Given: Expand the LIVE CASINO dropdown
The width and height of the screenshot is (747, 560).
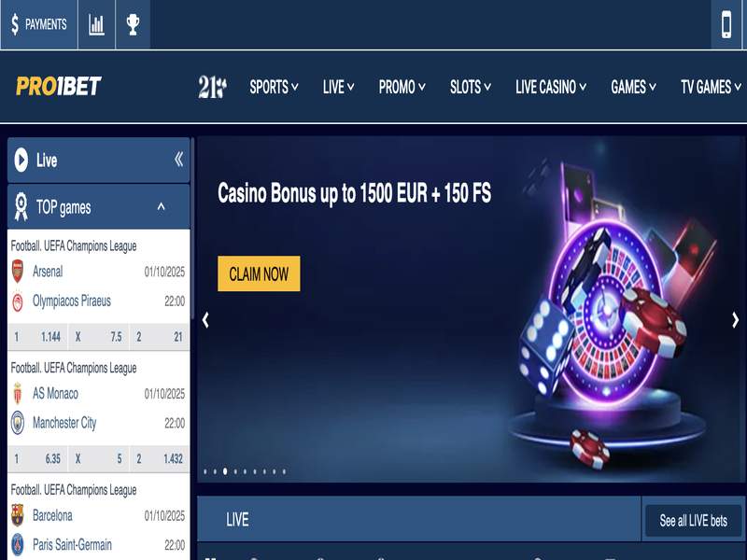Looking at the screenshot, I should coord(551,87).
